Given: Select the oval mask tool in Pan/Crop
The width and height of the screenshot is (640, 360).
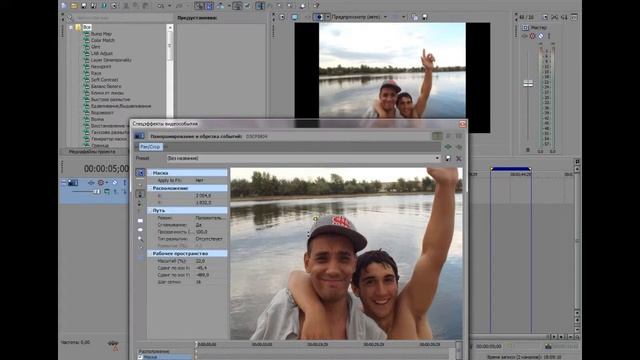Looking at the screenshot, I should coord(140,230).
